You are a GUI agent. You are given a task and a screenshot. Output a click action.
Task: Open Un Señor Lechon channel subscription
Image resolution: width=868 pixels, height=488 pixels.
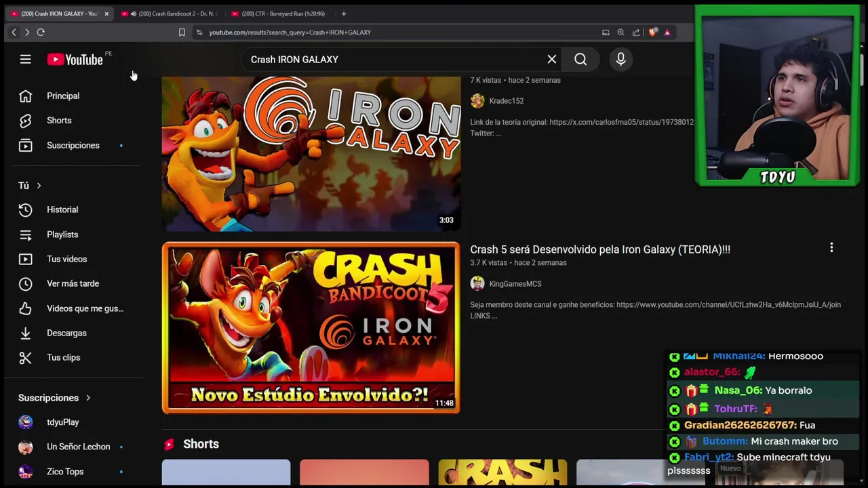78,447
